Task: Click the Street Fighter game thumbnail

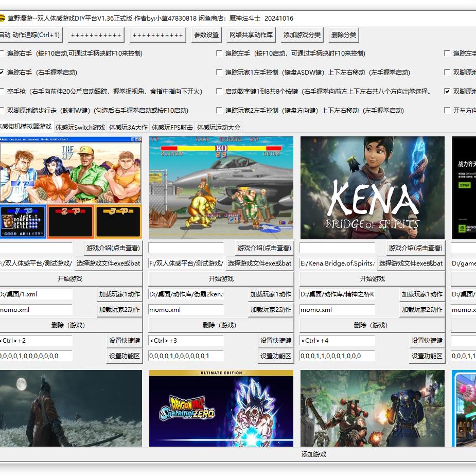Action: click(x=221, y=188)
